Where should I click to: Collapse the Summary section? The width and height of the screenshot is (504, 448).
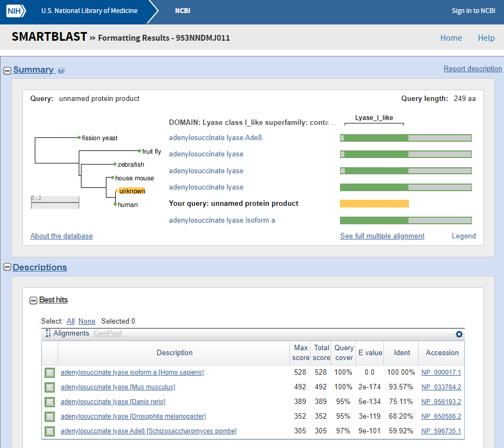tap(8, 71)
